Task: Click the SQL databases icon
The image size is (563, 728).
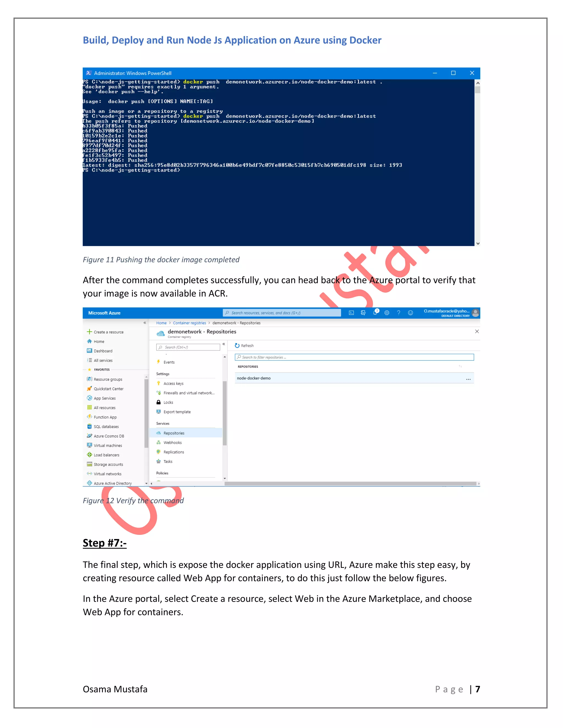Action: (x=89, y=426)
